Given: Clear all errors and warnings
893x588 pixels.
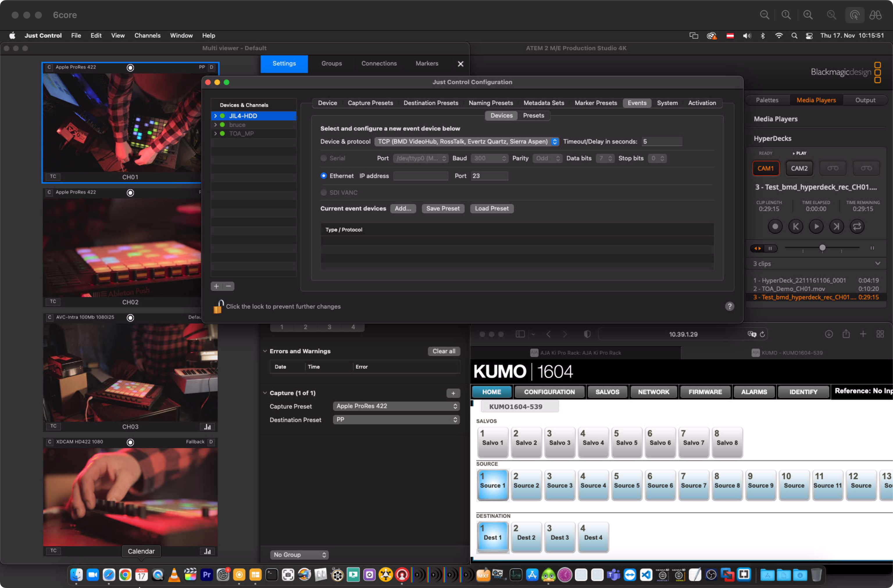Looking at the screenshot, I should coord(444,351).
